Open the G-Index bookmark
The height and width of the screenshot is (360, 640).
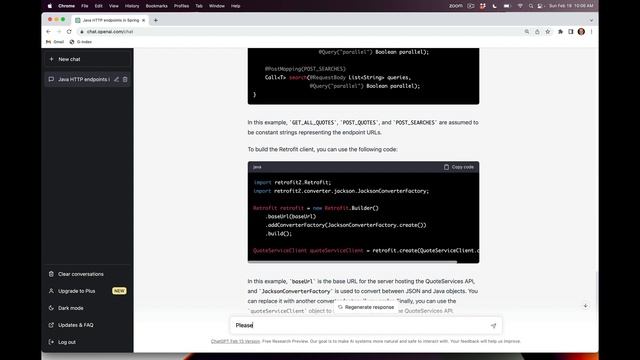click(81, 42)
